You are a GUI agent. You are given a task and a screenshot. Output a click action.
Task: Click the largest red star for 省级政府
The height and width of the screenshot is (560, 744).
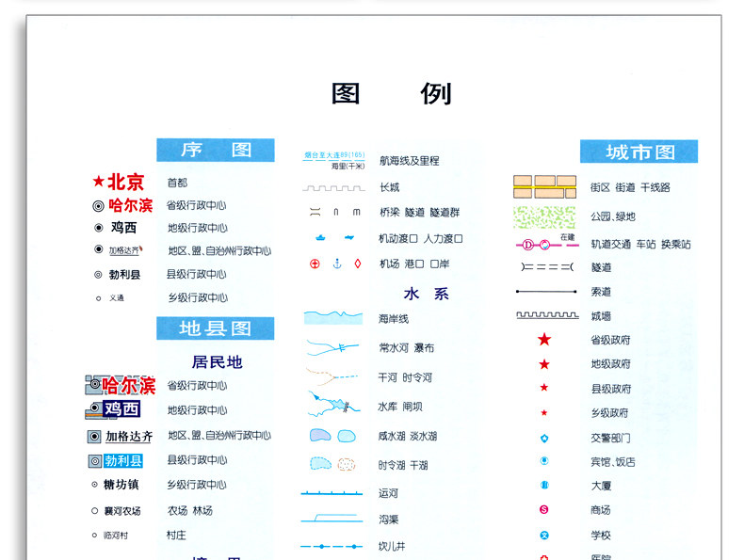(544, 339)
